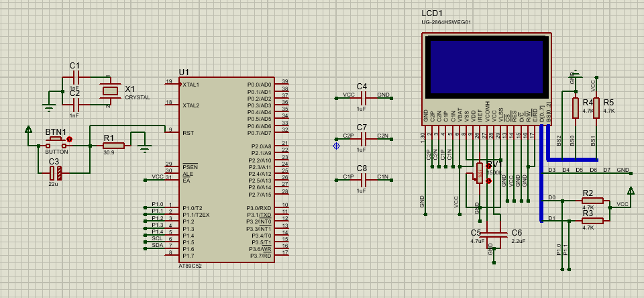Image resolution: width=644 pixels, height=298 pixels.
Task: Toggle the red latch dot on BTN1
Action: 69,140
